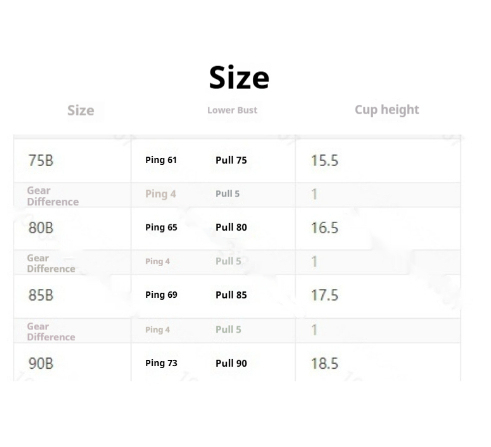The image size is (491, 447).
Task: Click the 90B size cell
Action: coord(41,363)
